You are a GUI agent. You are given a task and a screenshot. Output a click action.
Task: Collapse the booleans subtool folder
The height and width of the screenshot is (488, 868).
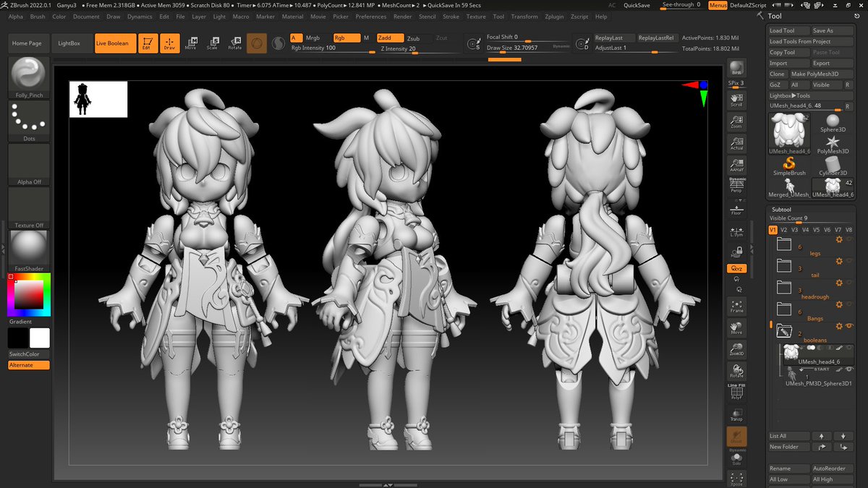coord(784,330)
